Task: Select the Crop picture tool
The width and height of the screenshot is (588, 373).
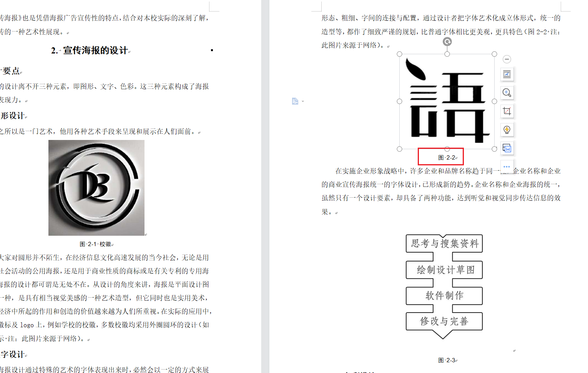Action: tap(507, 111)
